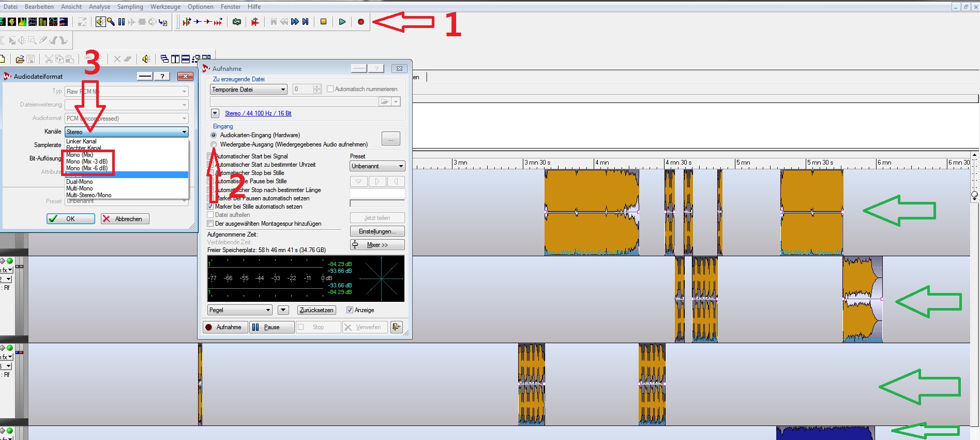
Task: Click the exit-door icon beside Verwerfen
Action: tap(397, 327)
